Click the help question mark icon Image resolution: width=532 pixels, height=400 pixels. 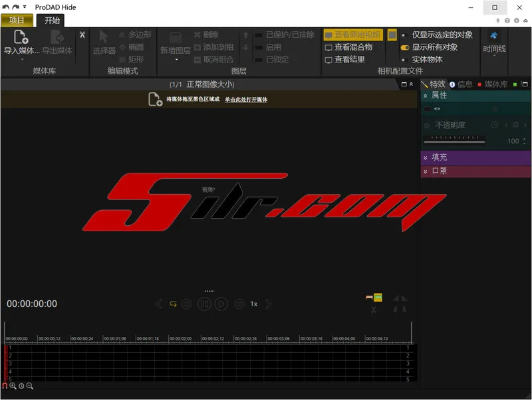click(x=507, y=21)
